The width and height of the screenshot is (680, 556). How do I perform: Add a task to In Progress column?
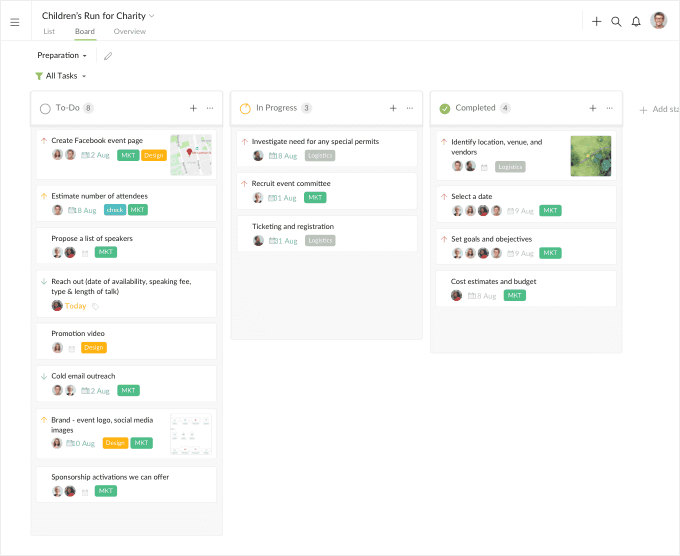pos(393,108)
